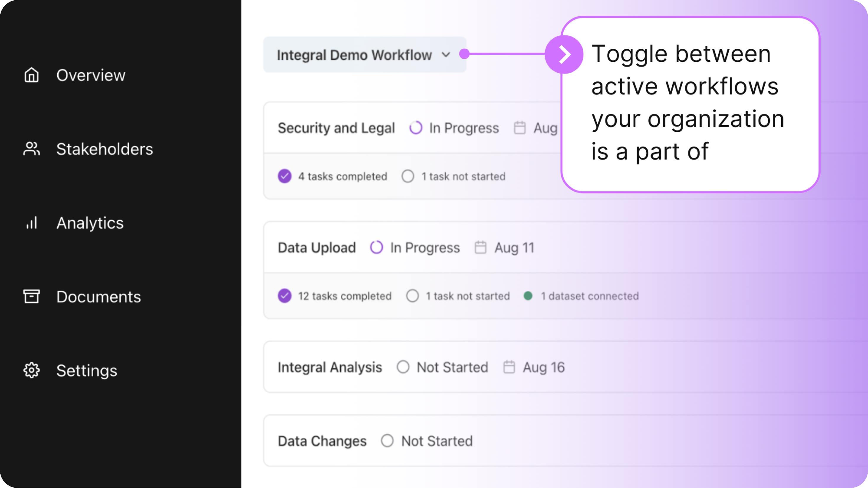Click the Settings gear icon

coord(32,370)
